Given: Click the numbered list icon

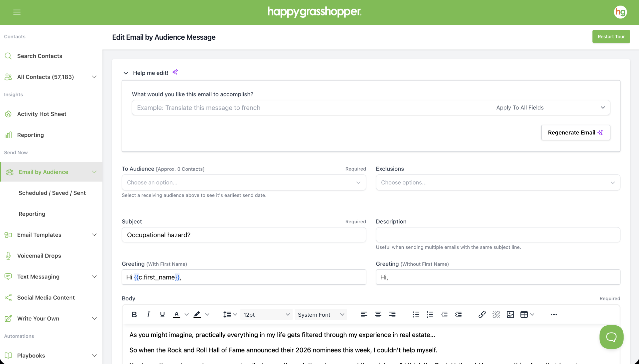Looking at the screenshot, I should (430, 314).
